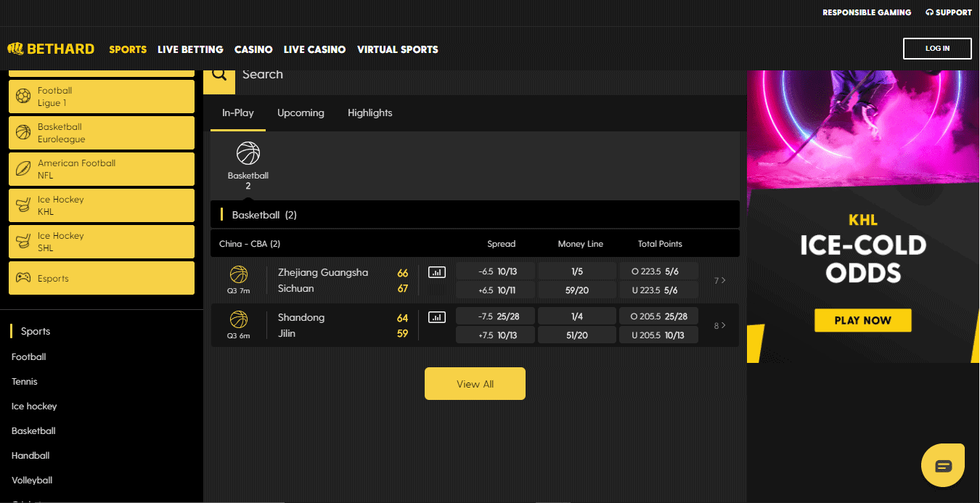
Task: Select Basketball in Sports list
Action: 33,431
